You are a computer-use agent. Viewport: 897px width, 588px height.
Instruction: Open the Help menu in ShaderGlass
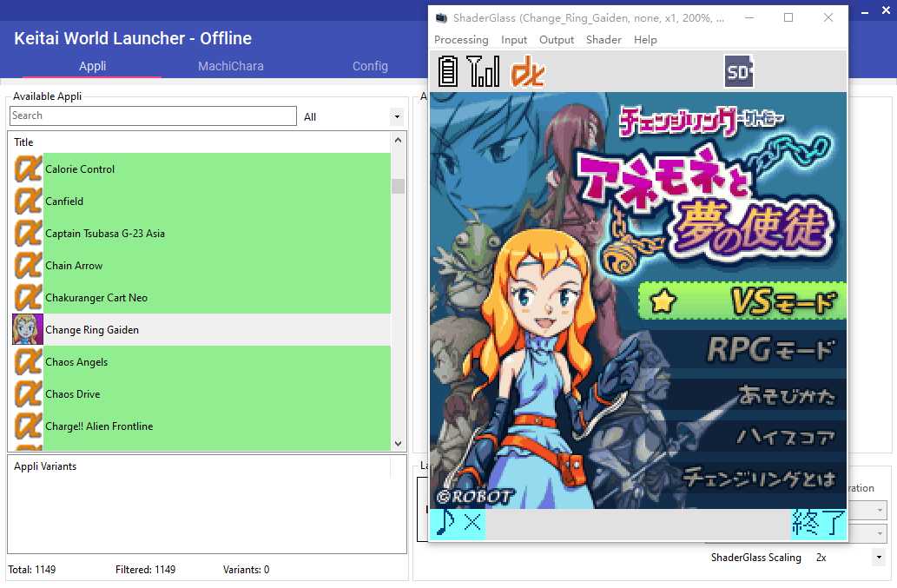(645, 39)
